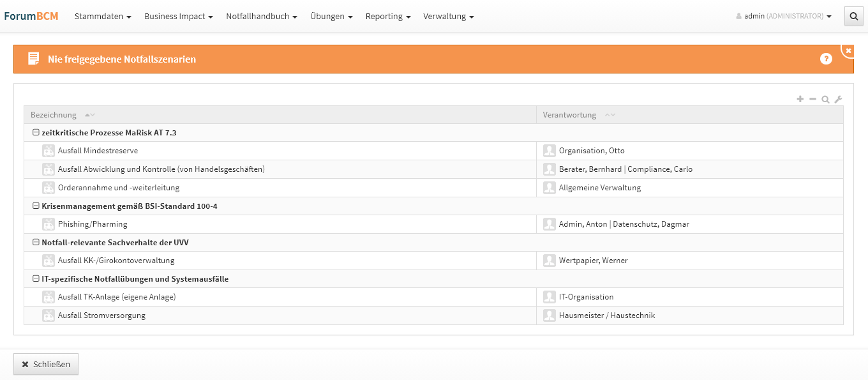Collapse Notfall-relevante Sachverhalte der UVV group
The image size is (868, 380).
(36, 243)
